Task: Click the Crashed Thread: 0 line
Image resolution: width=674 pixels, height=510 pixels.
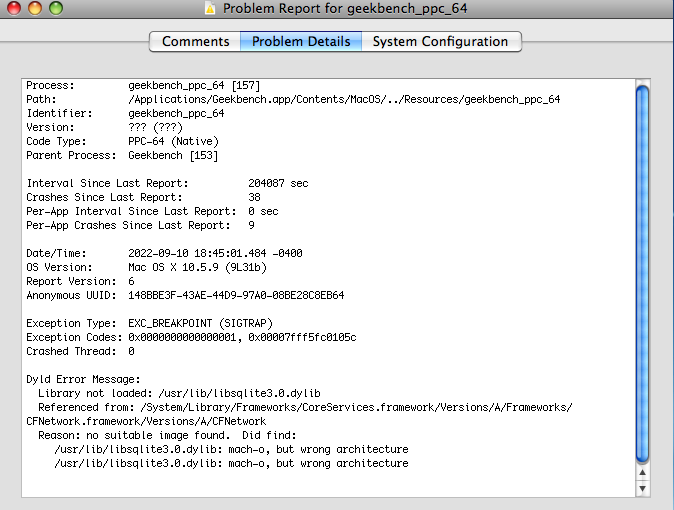Action: (x=80, y=351)
